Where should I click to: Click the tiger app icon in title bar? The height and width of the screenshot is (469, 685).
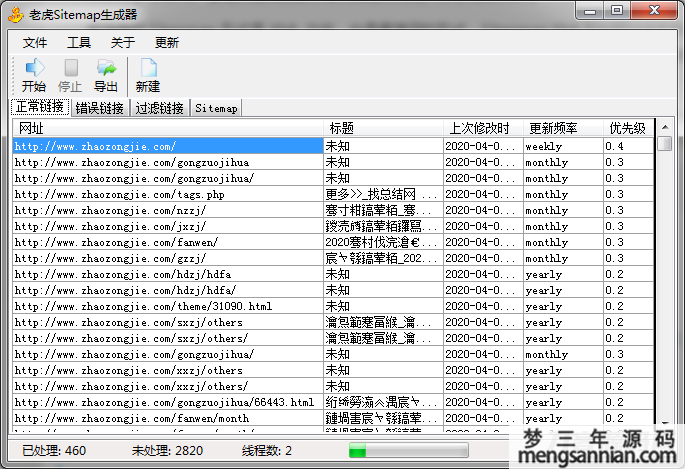pos(15,15)
